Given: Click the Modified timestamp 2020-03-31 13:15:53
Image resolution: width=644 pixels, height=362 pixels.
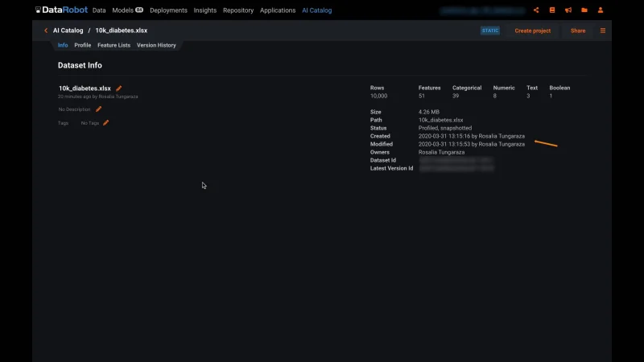Looking at the screenshot, I should click(x=444, y=144).
